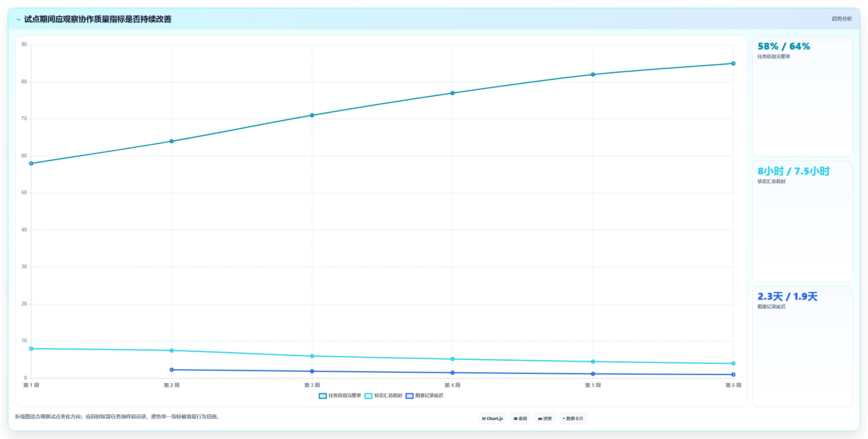
Task: Select the 阻塞记录延迟 data point at 第 2 周
Action: (x=172, y=370)
